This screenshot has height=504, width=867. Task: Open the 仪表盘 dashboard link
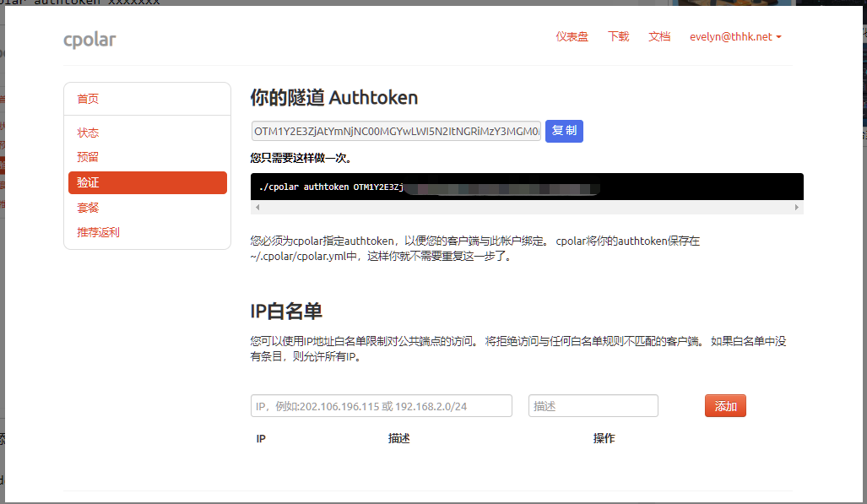572,37
